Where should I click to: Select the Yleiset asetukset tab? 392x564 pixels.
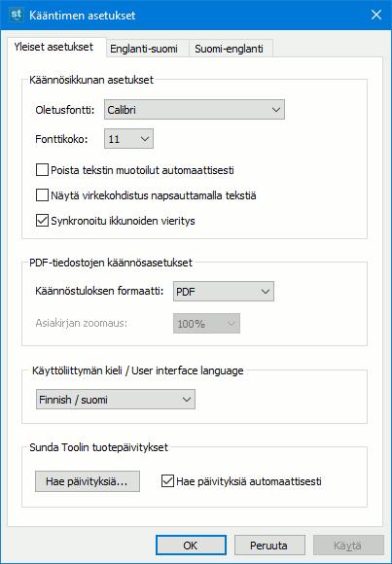pos(53,47)
